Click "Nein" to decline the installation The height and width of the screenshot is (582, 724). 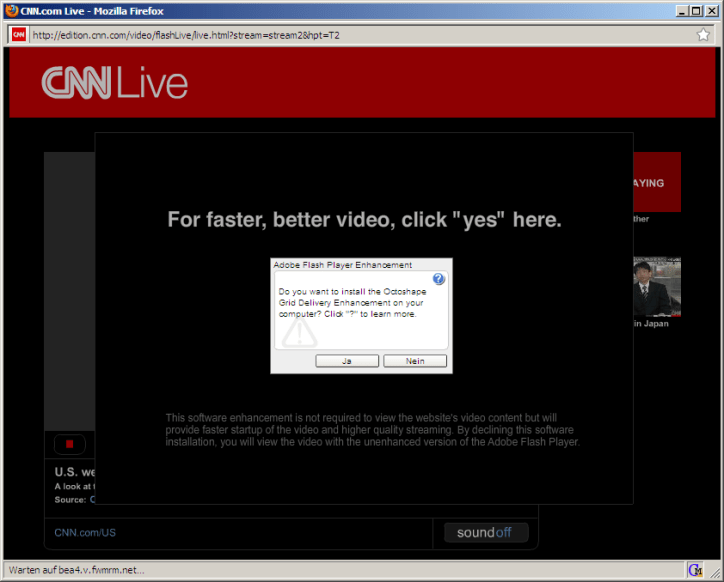click(415, 360)
